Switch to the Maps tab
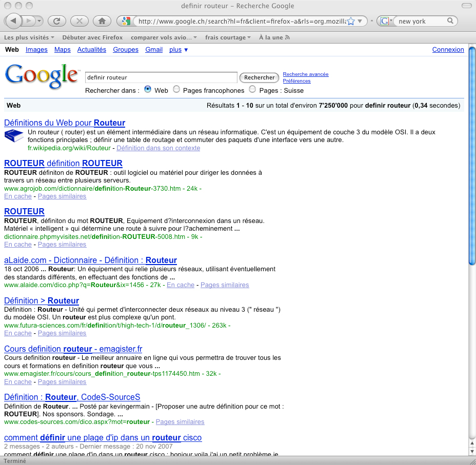The width and height of the screenshot is (476, 465). point(63,50)
